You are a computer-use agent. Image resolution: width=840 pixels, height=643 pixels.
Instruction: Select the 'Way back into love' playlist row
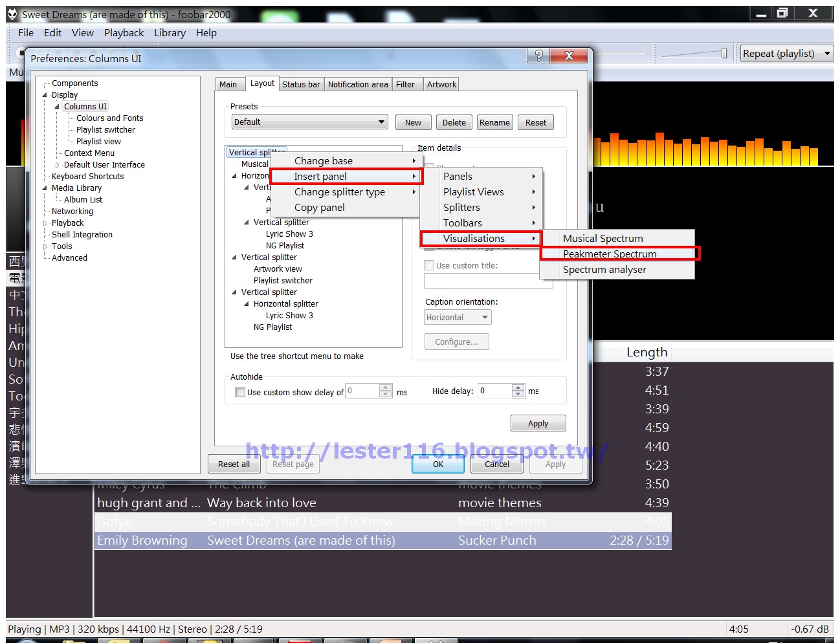point(382,503)
